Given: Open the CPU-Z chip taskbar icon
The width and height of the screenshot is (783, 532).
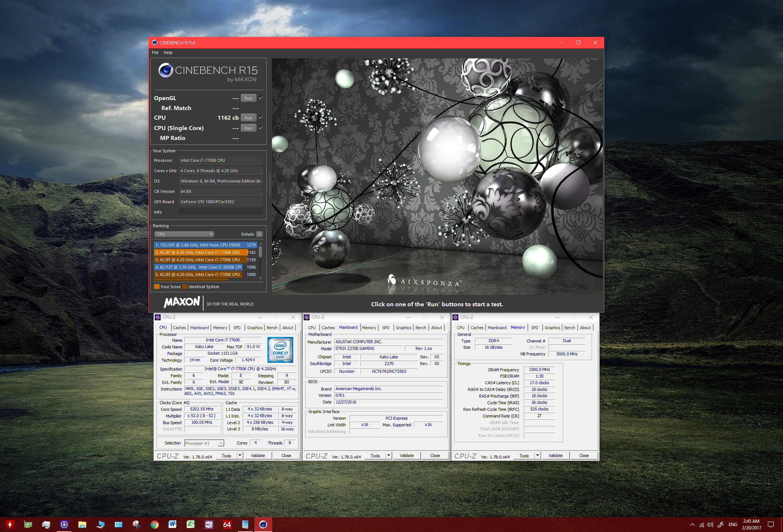Looking at the screenshot, I should 64,524.
